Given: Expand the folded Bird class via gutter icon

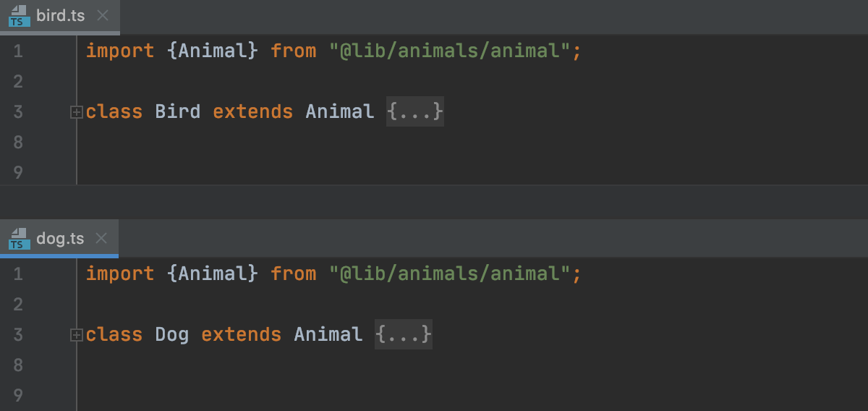Looking at the screenshot, I should 76,112.
